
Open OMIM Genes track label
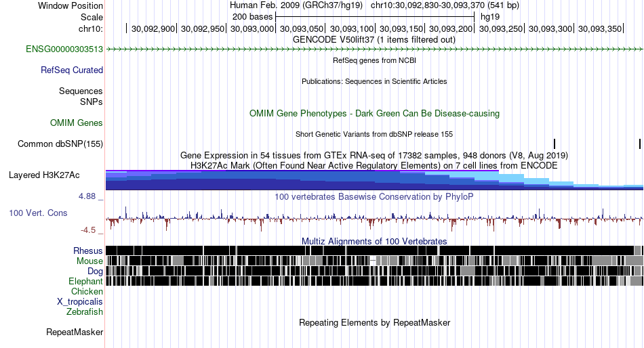pos(76,123)
